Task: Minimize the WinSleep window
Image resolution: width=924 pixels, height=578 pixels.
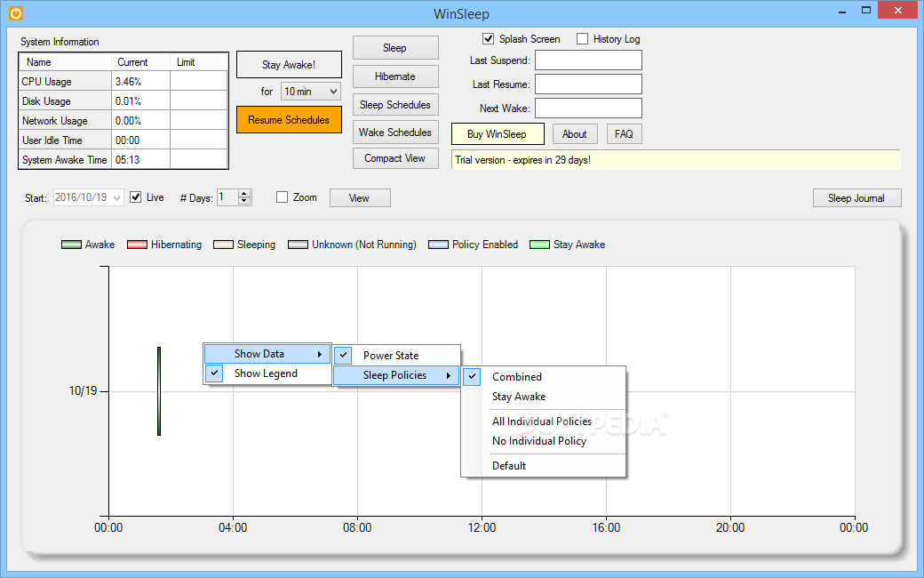Action: click(842, 12)
